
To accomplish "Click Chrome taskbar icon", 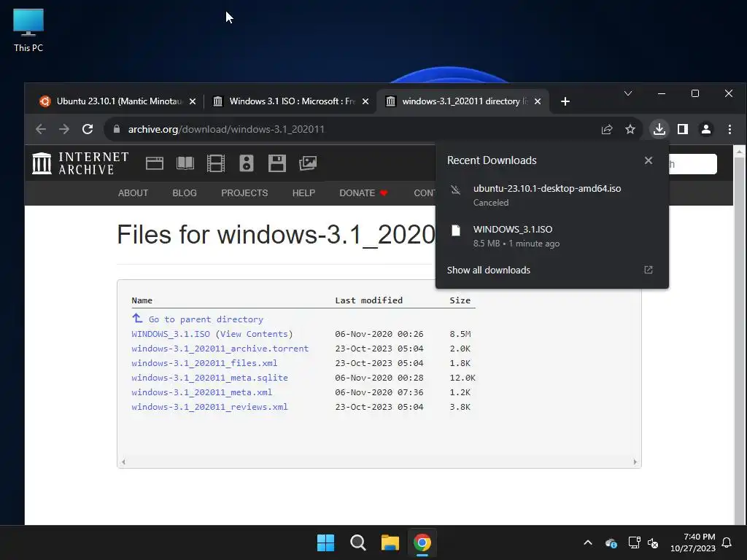I will [x=422, y=542].
